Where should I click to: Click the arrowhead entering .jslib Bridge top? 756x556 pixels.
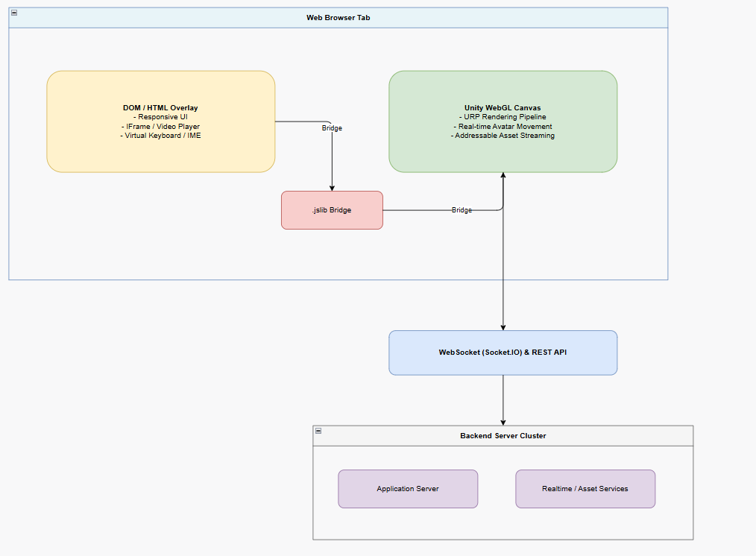coord(332,189)
